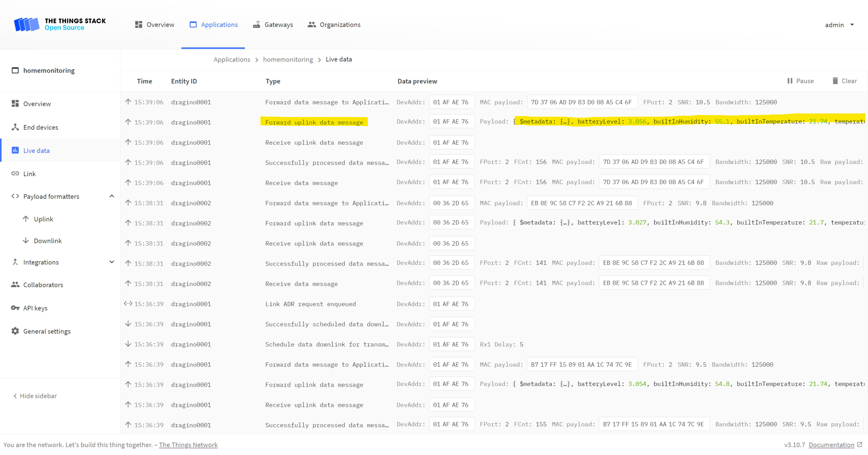
Task: Click the API keys key icon
Action: 15,308
